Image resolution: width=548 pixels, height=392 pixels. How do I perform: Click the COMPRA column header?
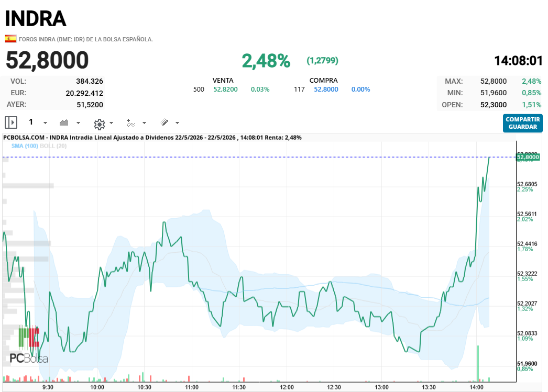pyautogui.click(x=324, y=80)
